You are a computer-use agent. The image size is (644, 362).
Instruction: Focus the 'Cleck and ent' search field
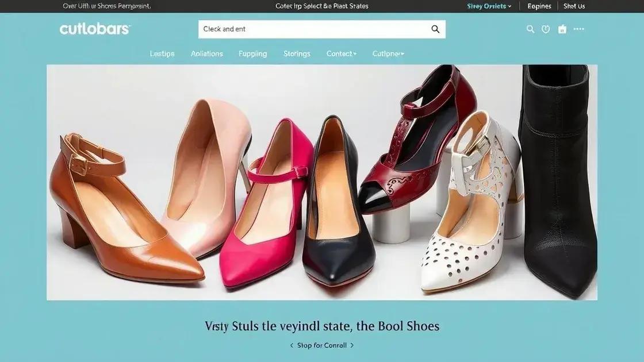(322, 29)
